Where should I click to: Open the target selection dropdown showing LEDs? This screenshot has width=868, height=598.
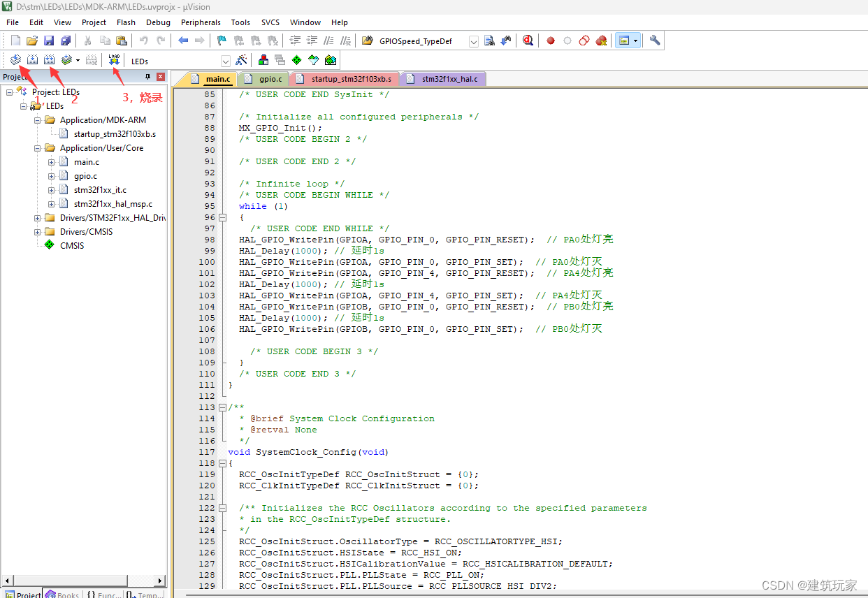coord(226,61)
